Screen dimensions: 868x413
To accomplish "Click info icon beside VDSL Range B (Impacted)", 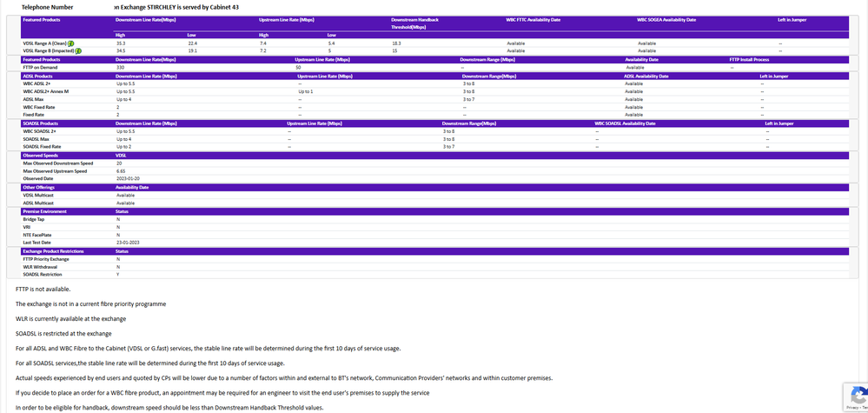I will [x=78, y=50].
